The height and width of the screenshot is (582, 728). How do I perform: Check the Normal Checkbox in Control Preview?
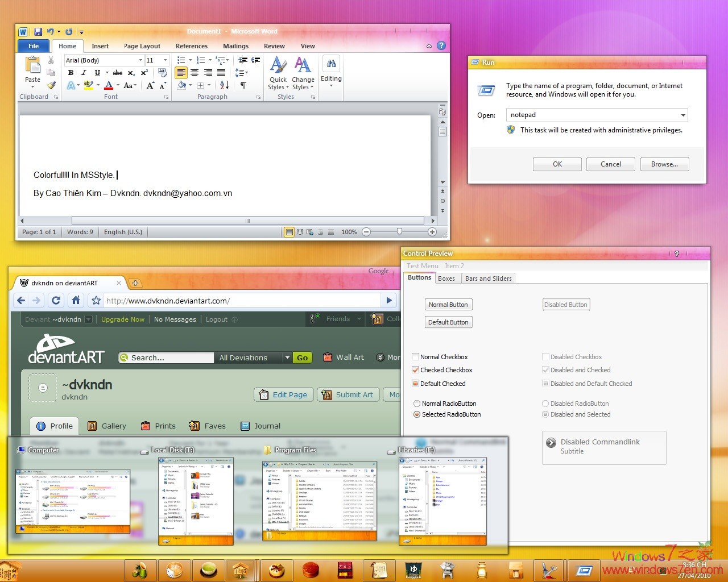tap(416, 356)
